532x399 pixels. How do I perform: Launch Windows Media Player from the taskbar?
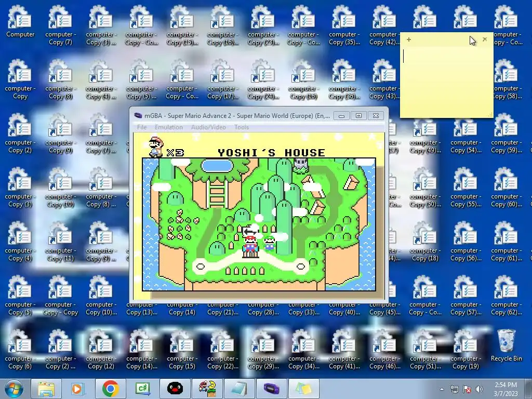click(78, 389)
